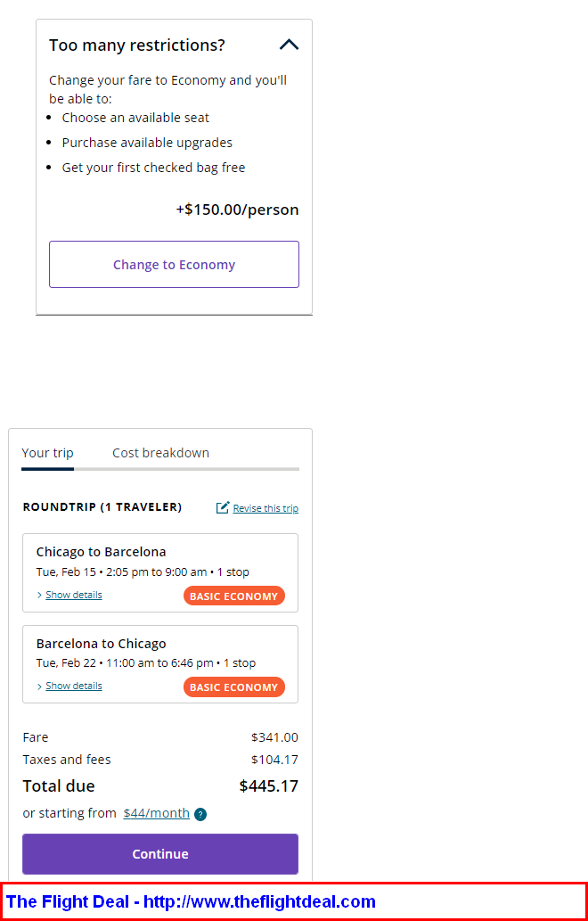Click the Basic Economy badge on the return flight
Viewport: 588px width, 921px height.
(x=234, y=687)
